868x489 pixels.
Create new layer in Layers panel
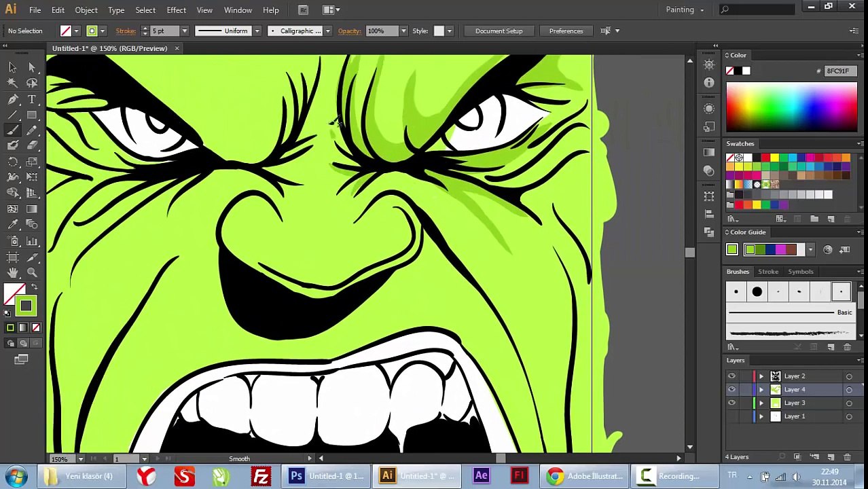coord(831,457)
